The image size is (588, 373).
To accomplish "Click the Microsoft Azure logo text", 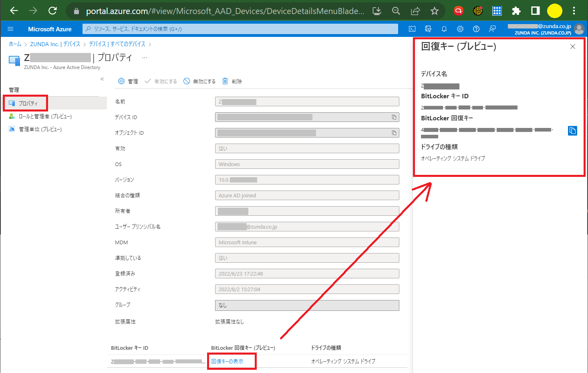I will [50, 29].
